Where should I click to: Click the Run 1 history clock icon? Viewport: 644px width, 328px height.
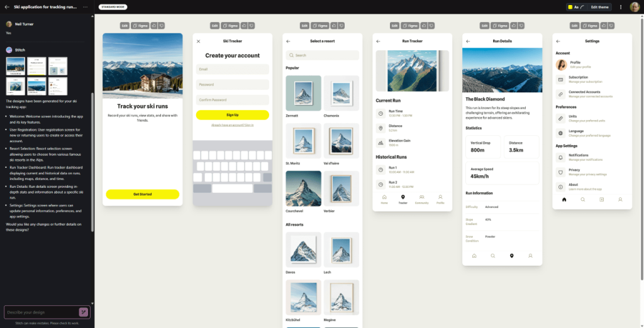point(380,170)
